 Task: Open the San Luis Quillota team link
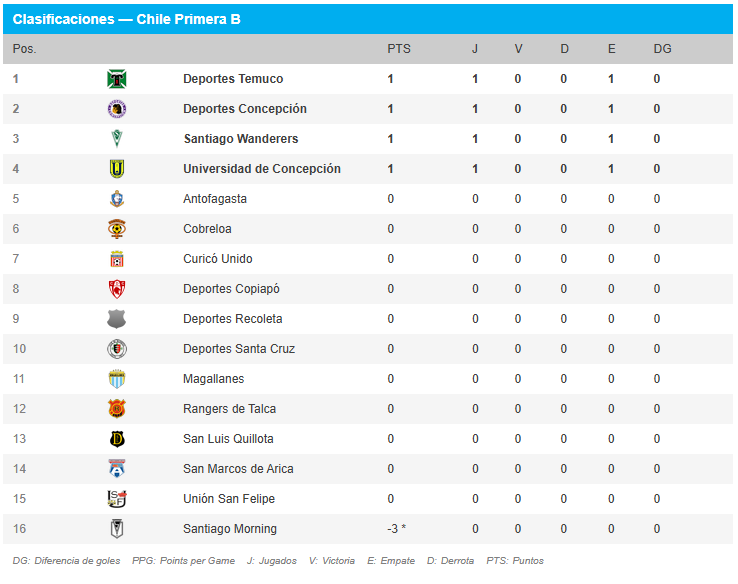click(228, 439)
